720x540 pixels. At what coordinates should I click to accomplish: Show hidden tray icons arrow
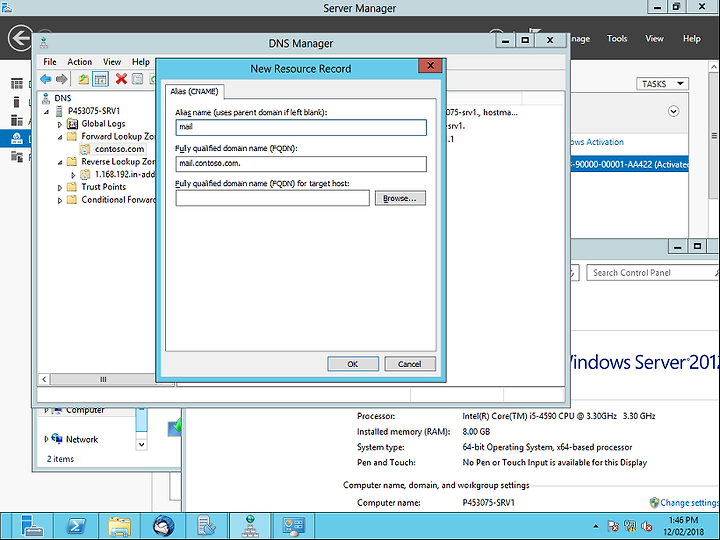[x=596, y=526]
